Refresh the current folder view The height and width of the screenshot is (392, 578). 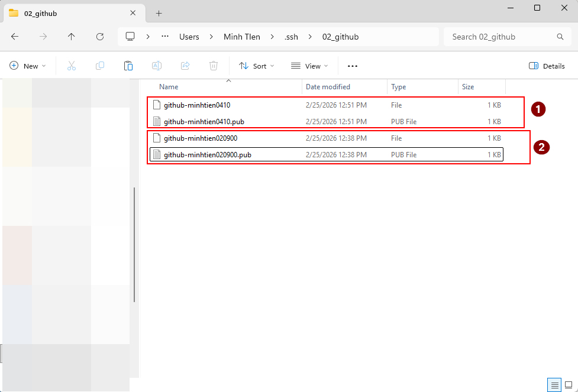pos(100,37)
